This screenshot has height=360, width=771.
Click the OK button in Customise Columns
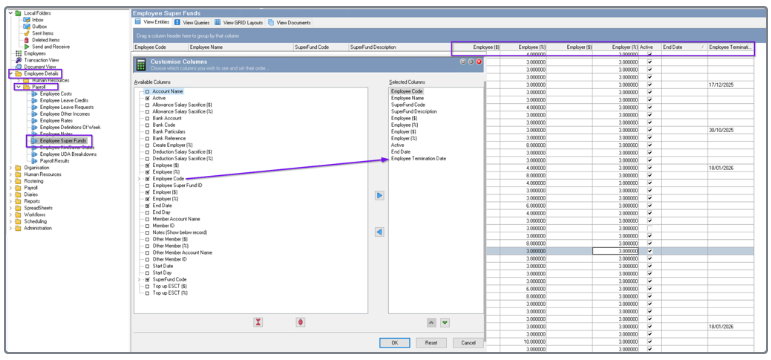point(394,343)
